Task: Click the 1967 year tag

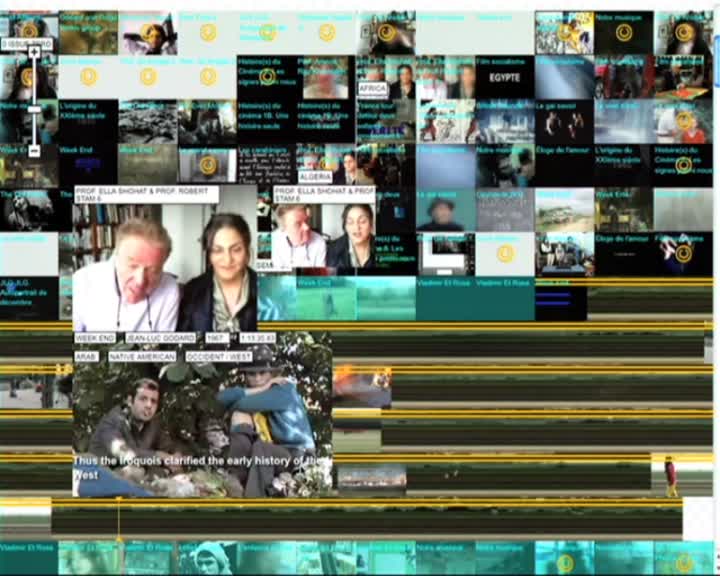Action: tap(216, 338)
